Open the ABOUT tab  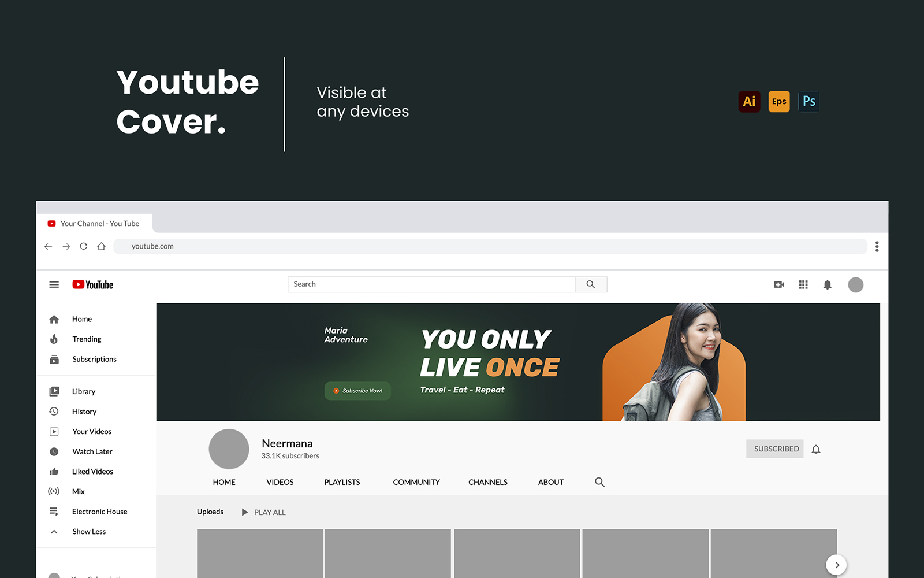click(551, 482)
